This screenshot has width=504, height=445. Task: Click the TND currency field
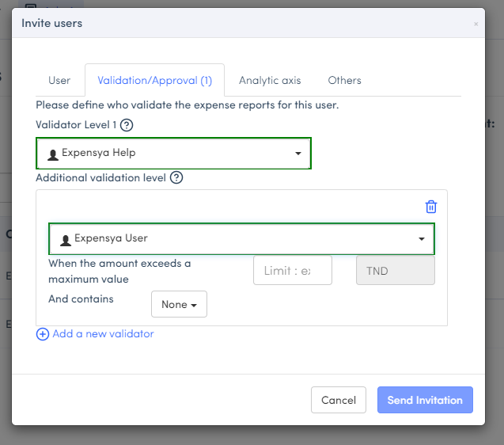click(x=395, y=271)
